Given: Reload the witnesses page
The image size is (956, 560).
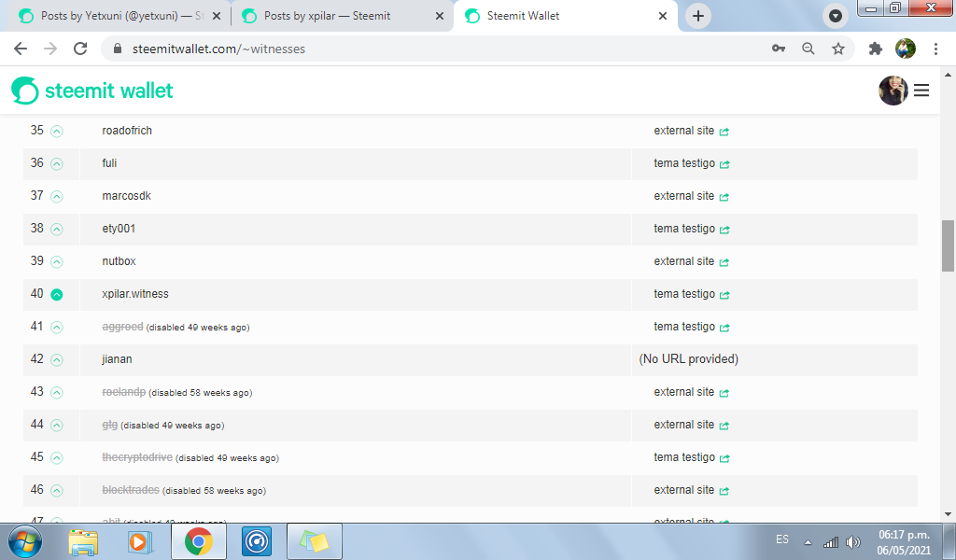Looking at the screenshot, I should click(x=80, y=49).
